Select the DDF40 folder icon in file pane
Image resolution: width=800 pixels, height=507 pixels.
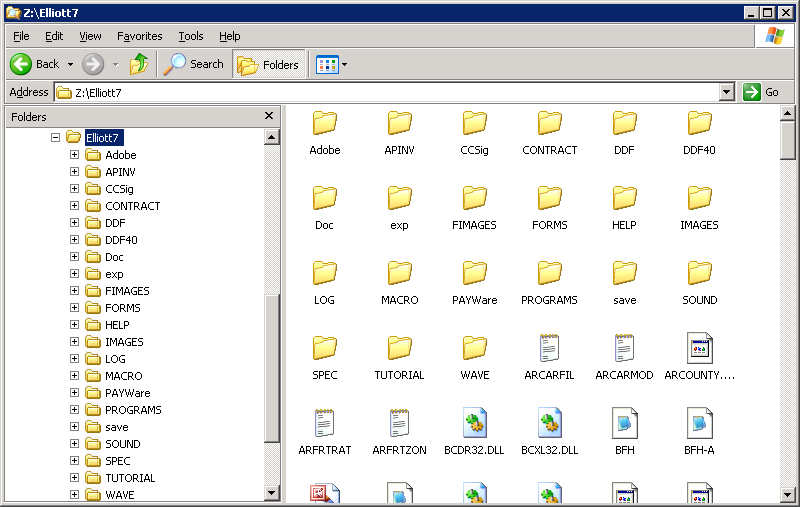coord(699,123)
